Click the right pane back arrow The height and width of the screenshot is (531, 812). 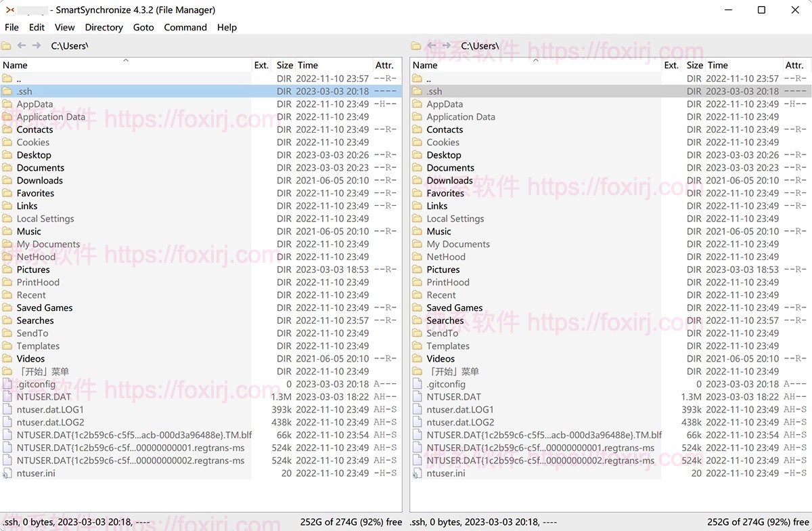coord(432,45)
